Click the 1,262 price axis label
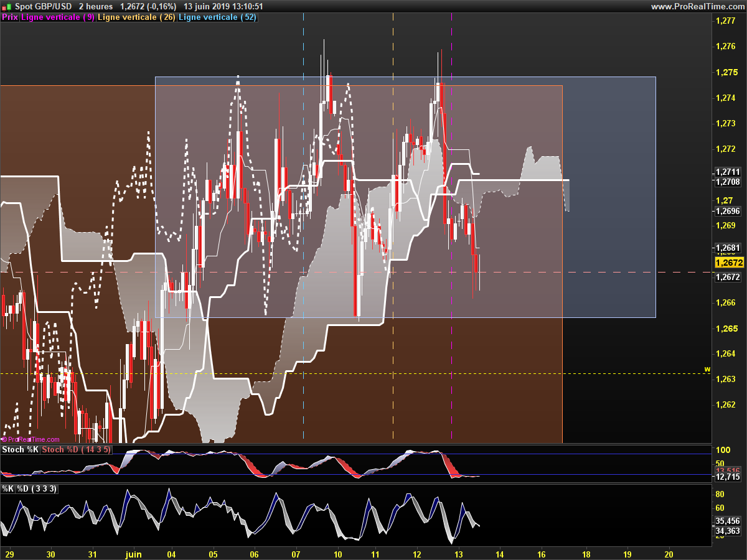This screenshot has width=747, height=560. point(726,404)
